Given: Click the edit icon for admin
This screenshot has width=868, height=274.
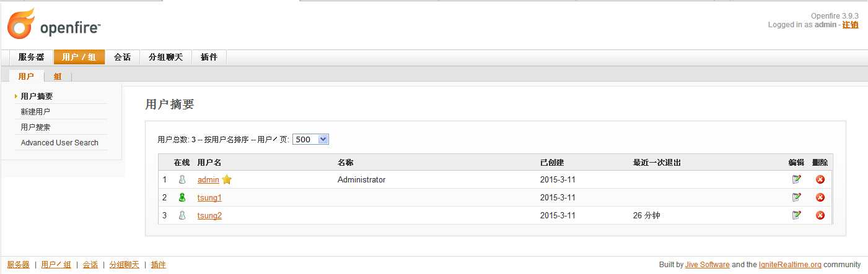Looking at the screenshot, I should click(796, 179).
